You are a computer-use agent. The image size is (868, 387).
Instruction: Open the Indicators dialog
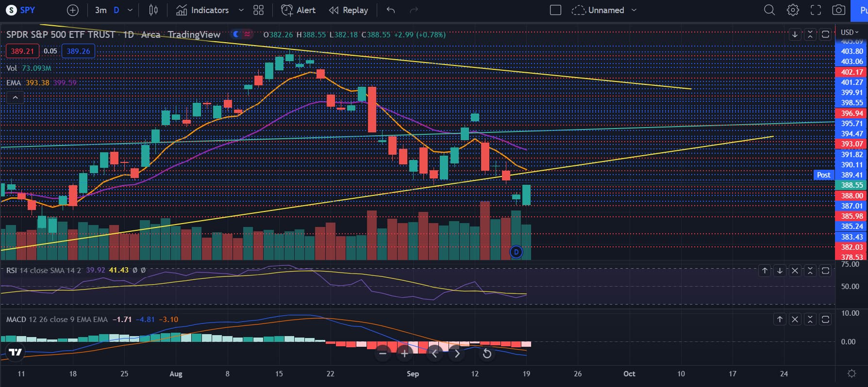tap(202, 10)
